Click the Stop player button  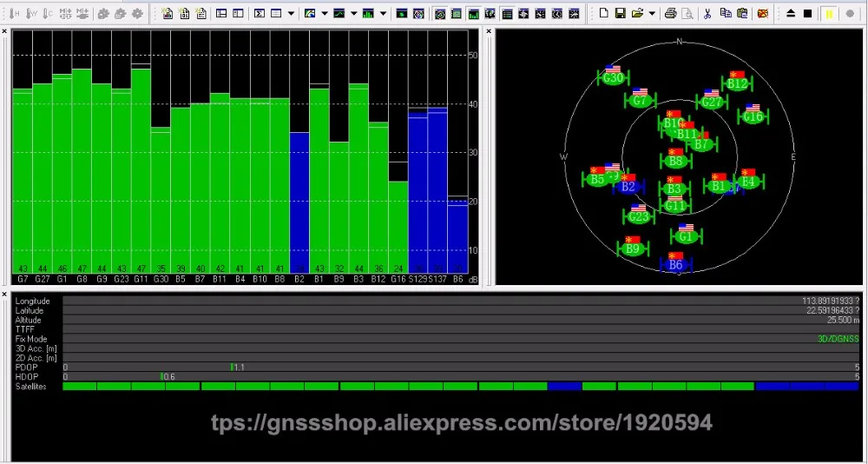[807, 13]
